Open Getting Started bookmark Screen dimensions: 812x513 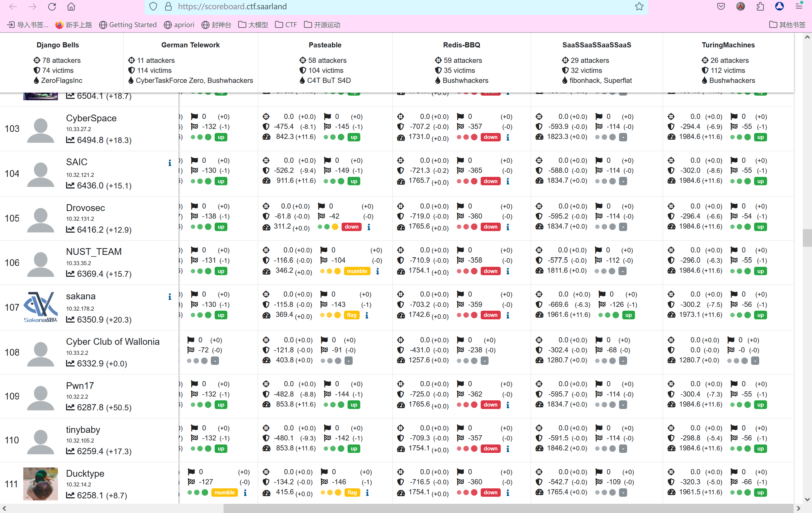(128, 25)
